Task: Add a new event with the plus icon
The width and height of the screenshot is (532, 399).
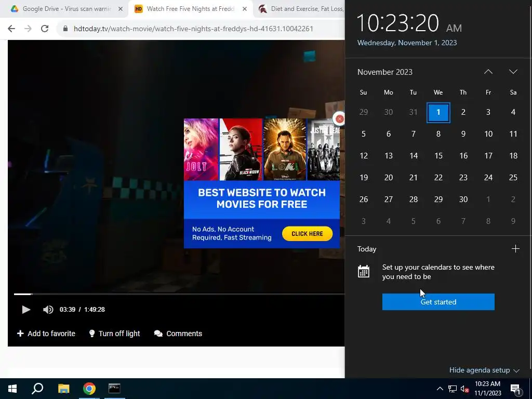Action: pyautogui.click(x=515, y=249)
